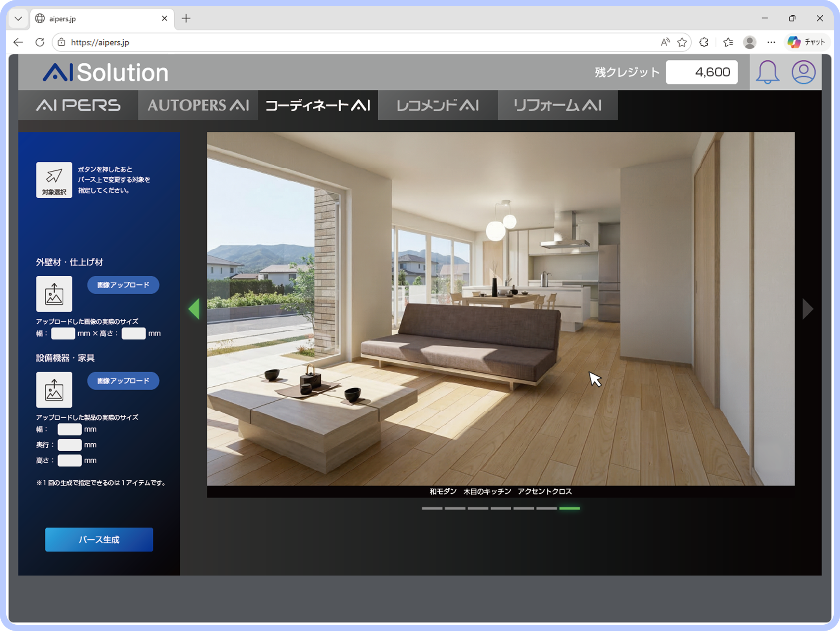Screen dimensions: 840x631
Task: Open browser settings and more menu
Action: click(x=771, y=42)
